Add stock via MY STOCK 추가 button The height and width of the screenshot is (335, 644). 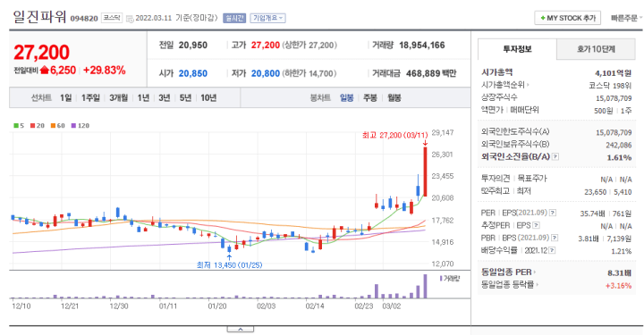pyautogui.click(x=568, y=18)
